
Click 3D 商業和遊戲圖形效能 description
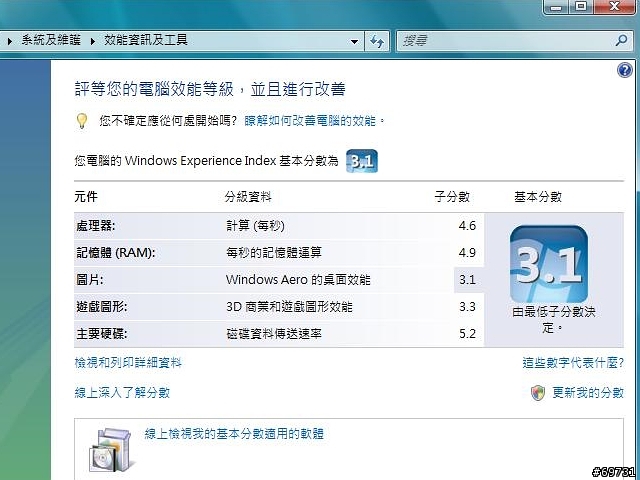(x=289, y=307)
